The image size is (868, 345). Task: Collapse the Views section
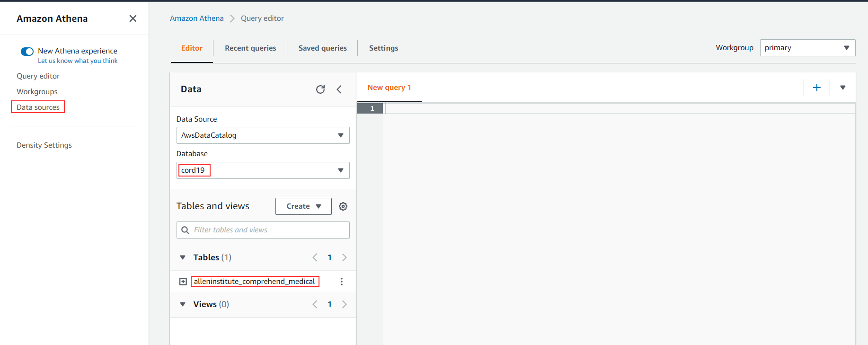pyautogui.click(x=183, y=304)
